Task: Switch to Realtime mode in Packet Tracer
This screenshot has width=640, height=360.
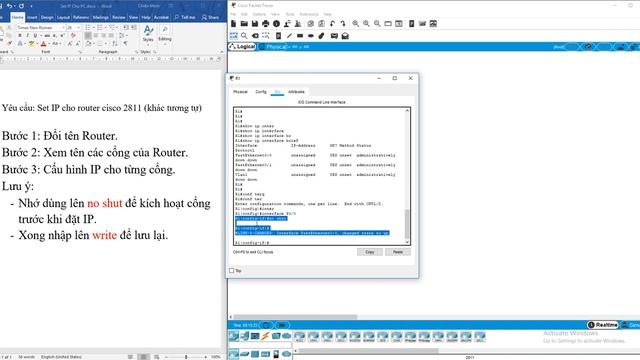Action: (x=603, y=325)
